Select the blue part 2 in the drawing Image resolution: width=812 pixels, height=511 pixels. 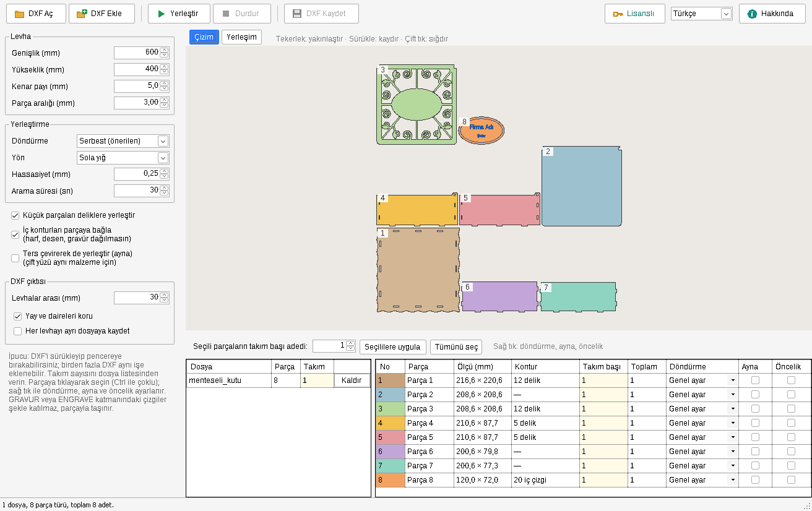point(582,186)
